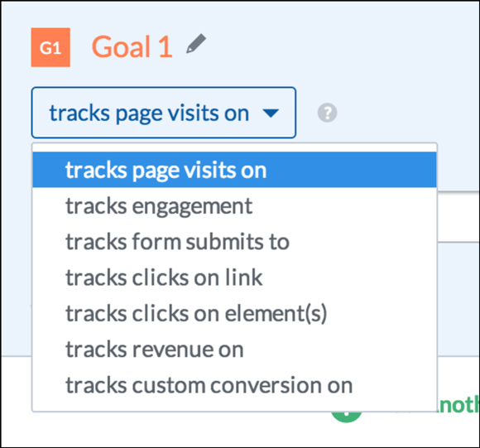
Task: Select 'tracks revenue on' goal type
Action: (x=234, y=349)
